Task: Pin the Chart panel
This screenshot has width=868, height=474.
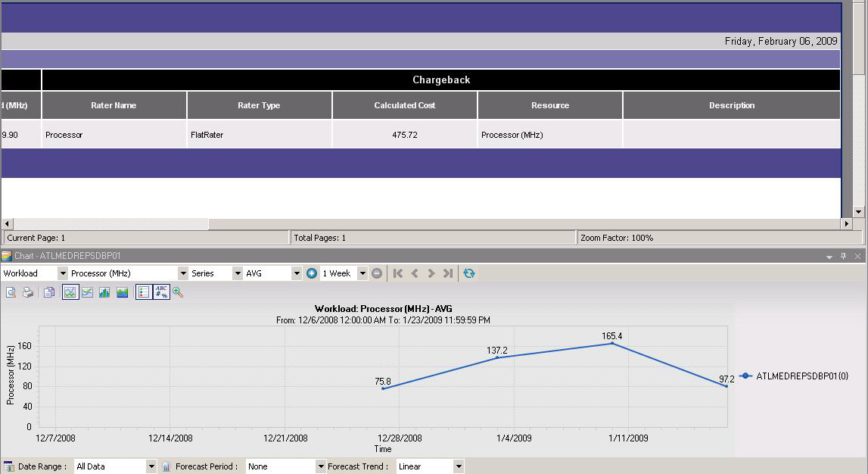Action: (x=843, y=256)
